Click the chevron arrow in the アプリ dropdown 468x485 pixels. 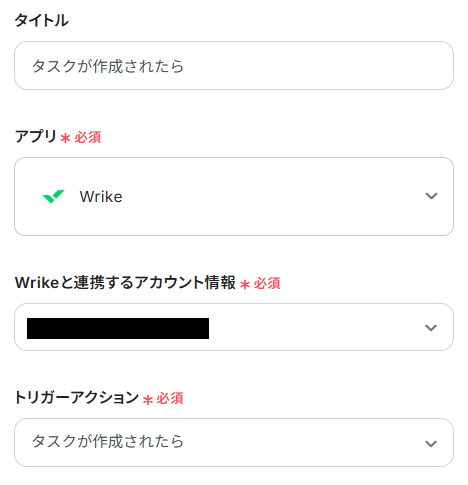(431, 196)
